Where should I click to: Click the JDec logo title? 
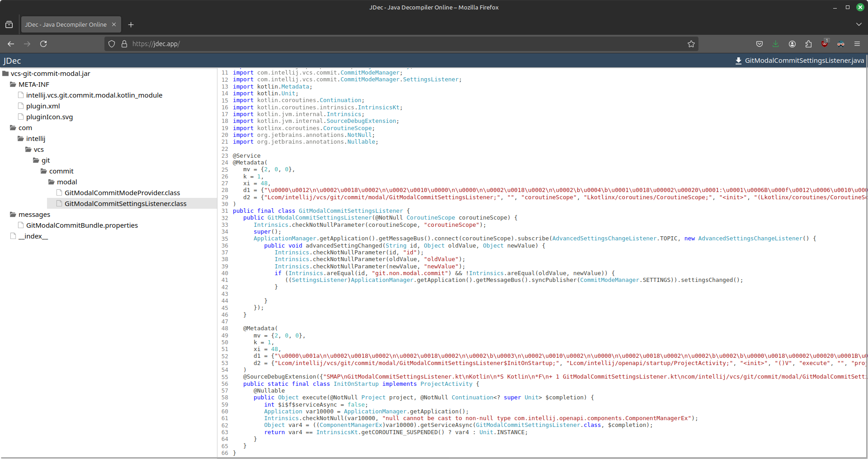pos(12,61)
